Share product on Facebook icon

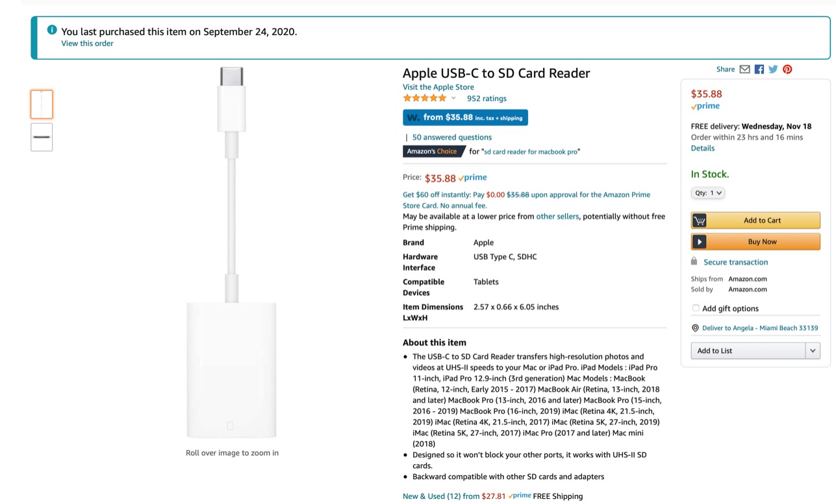point(759,69)
